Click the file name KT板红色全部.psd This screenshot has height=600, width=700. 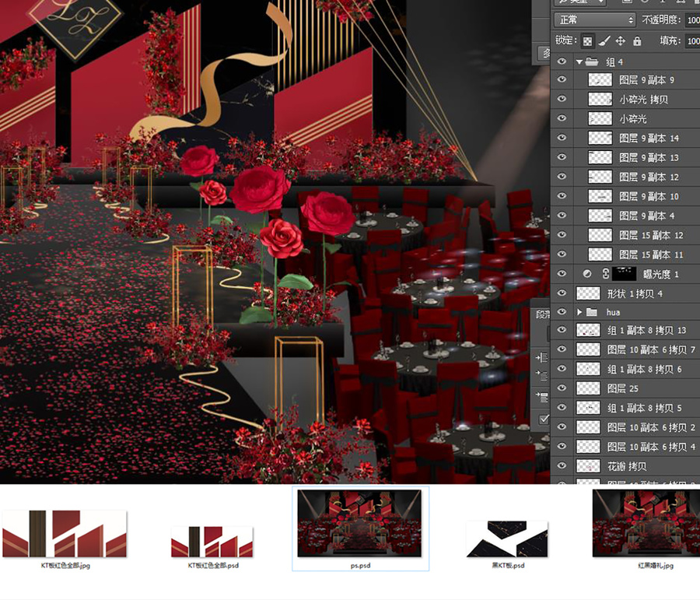213,566
